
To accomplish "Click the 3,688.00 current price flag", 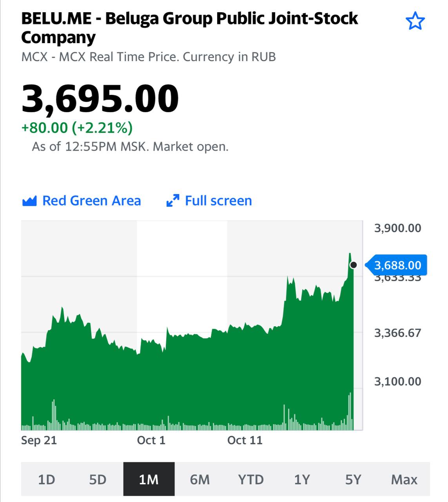I will [x=396, y=266].
